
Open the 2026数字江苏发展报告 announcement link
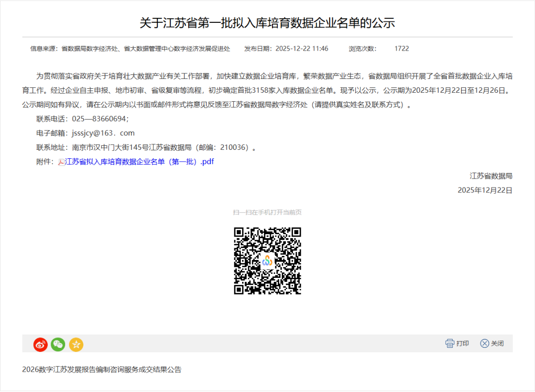coord(102,370)
